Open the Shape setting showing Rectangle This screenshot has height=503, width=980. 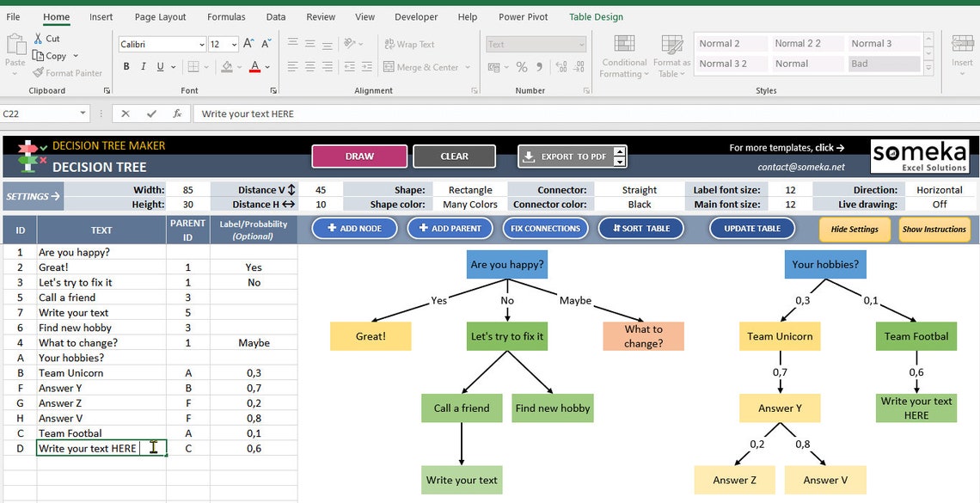pos(469,190)
